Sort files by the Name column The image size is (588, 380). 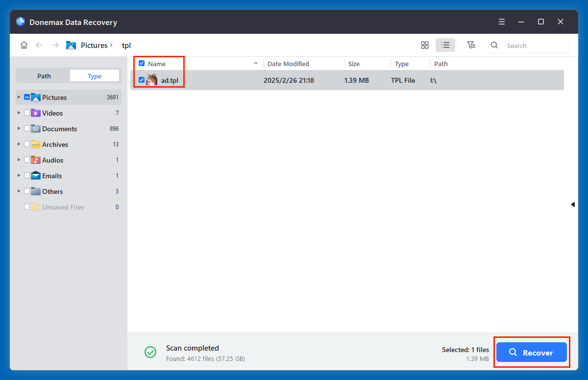click(157, 63)
